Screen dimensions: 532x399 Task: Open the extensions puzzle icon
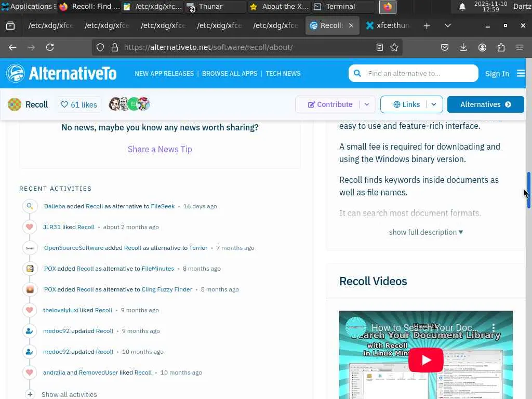(501, 47)
